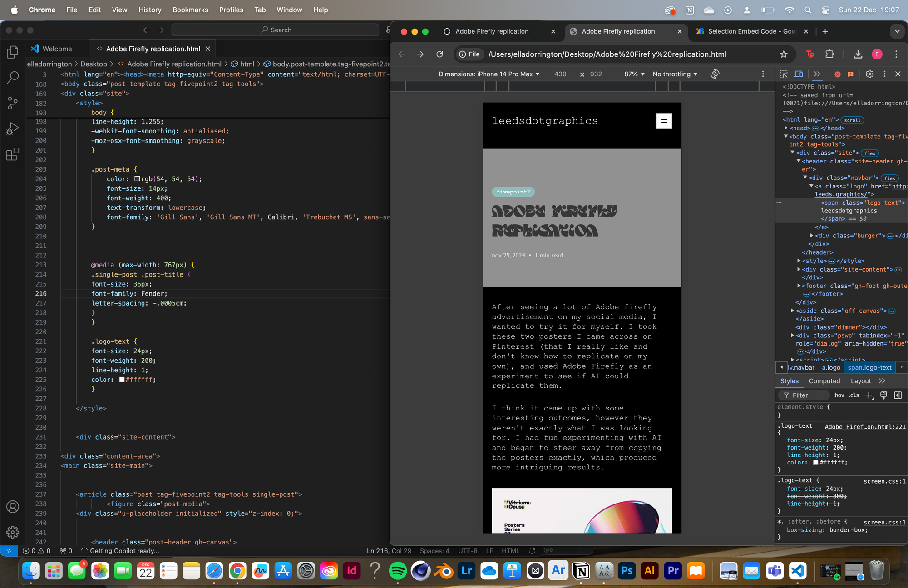Click the rgb(54, 54, 54) color swatch in editor
908x588 pixels.
click(x=137, y=179)
